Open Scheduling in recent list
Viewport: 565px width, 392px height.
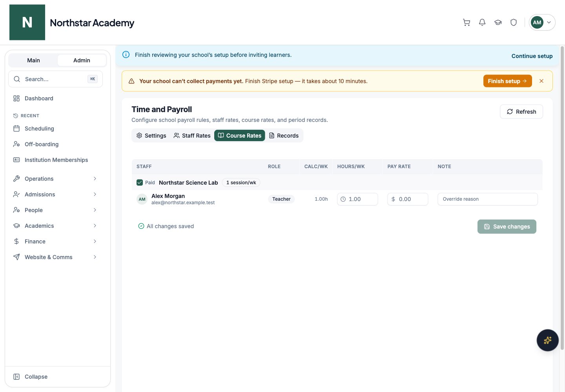click(55, 129)
